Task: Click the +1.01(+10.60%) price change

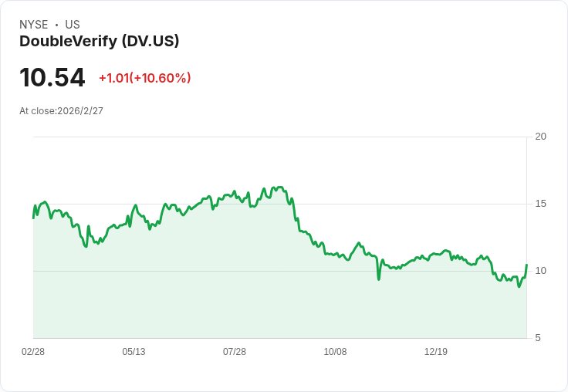Action: [144, 78]
